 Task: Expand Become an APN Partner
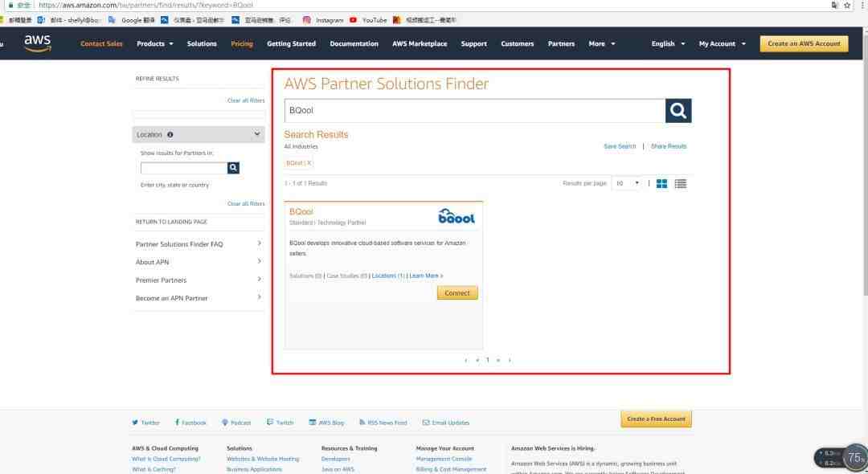199,297
